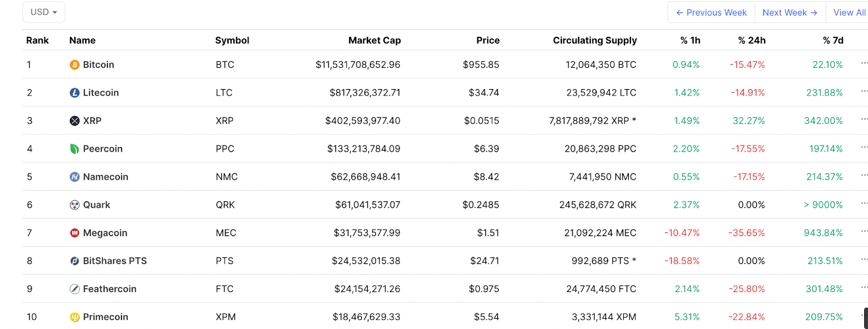Go to Next Week snapshot

click(790, 12)
